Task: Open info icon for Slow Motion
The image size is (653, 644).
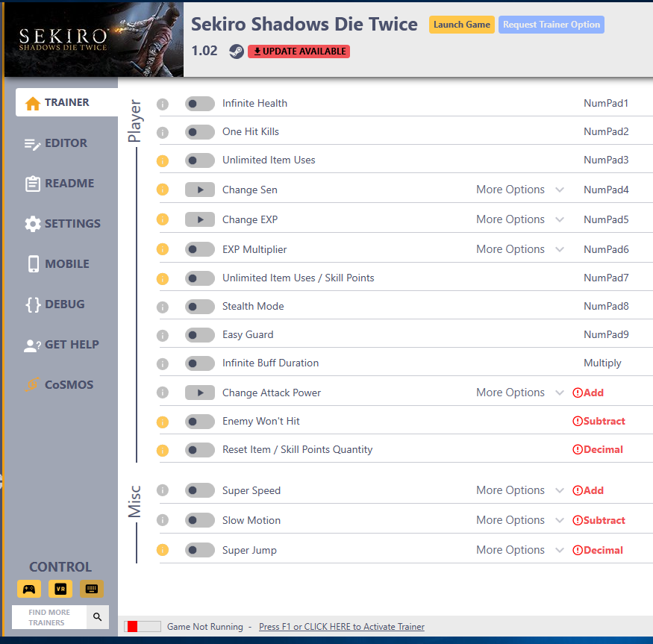Action: click(x=163, y=520)
